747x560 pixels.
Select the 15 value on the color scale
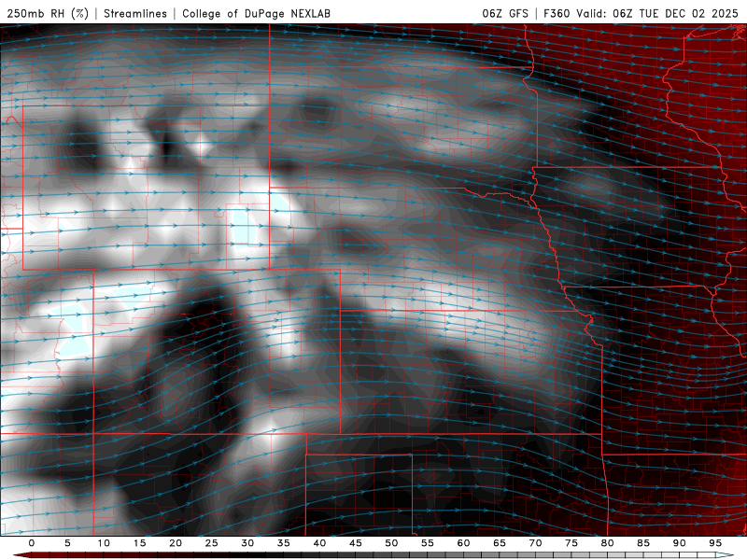(x=139, y=543)
